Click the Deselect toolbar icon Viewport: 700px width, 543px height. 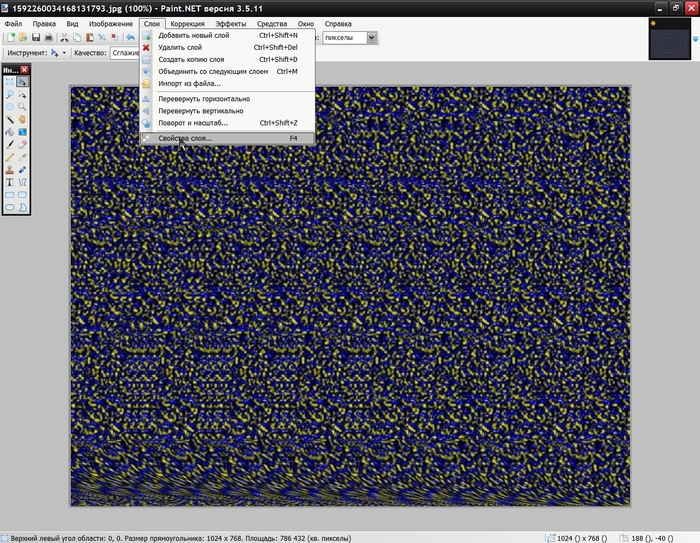(115, 38)
